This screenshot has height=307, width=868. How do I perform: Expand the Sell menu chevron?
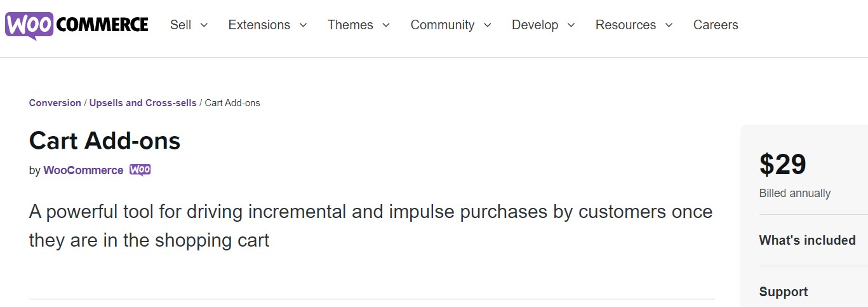pos(204,25)
